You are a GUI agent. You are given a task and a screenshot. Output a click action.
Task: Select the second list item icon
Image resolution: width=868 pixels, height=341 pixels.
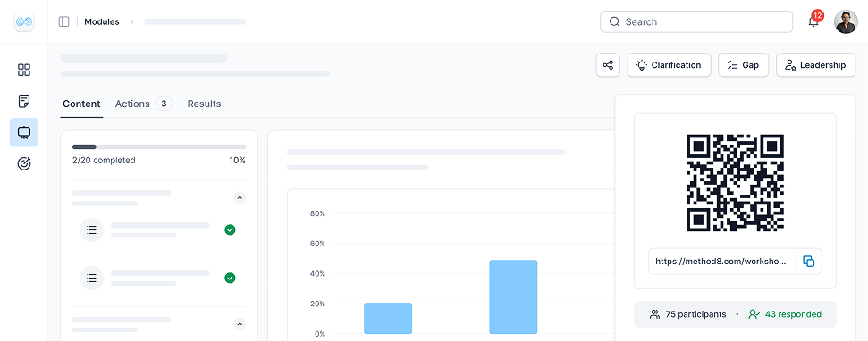coord(92,278)
